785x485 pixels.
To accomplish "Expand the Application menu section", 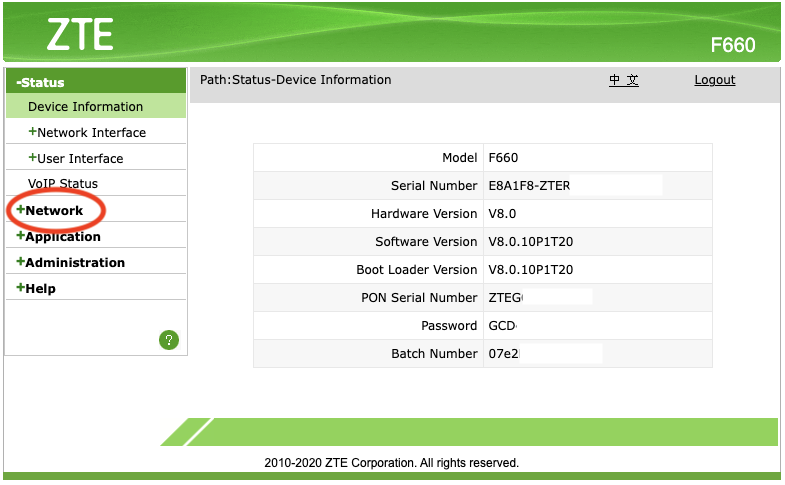I will [58, 236].
